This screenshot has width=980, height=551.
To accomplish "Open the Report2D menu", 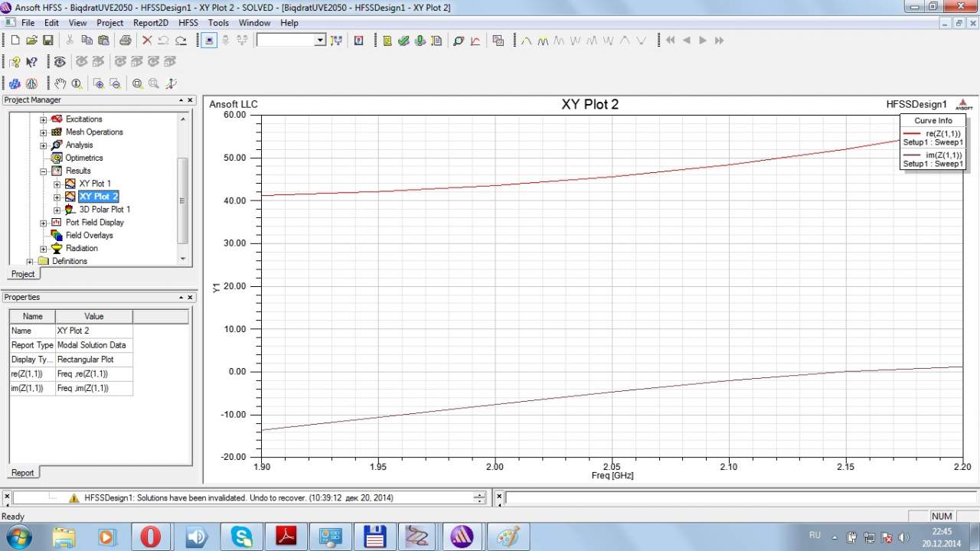I will [x=150, y=23].
